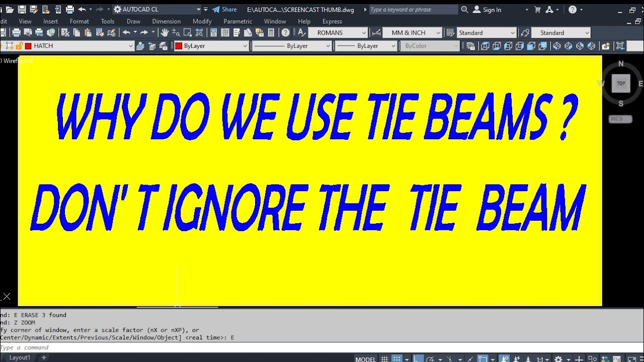Click the red HATCH layer color swatch

pyautogui.click(x=28, y=46)
